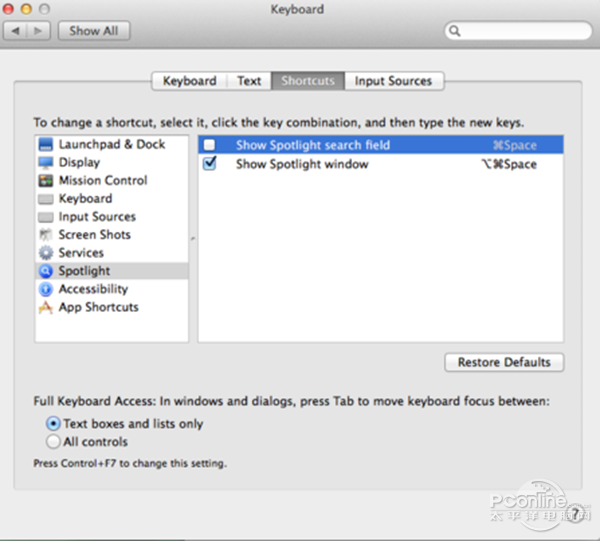Select the Accessibility category icon

pyautogui.click(x=46, y=289)
